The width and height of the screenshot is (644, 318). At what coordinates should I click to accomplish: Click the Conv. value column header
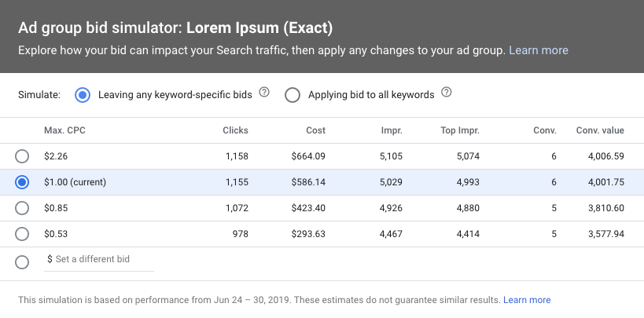tap(600, 130)
